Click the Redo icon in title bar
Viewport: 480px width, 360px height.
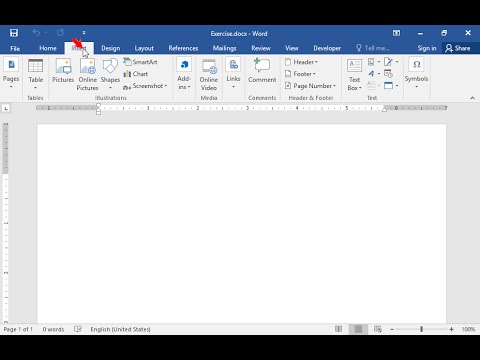(60, 32)
